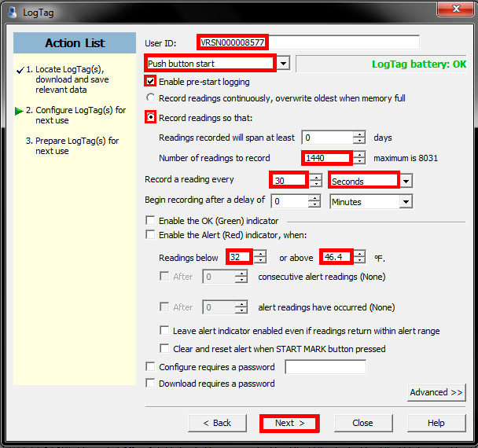478x448 pixels.
Task: Click the Next button
Action: click(x=289, y=423)
